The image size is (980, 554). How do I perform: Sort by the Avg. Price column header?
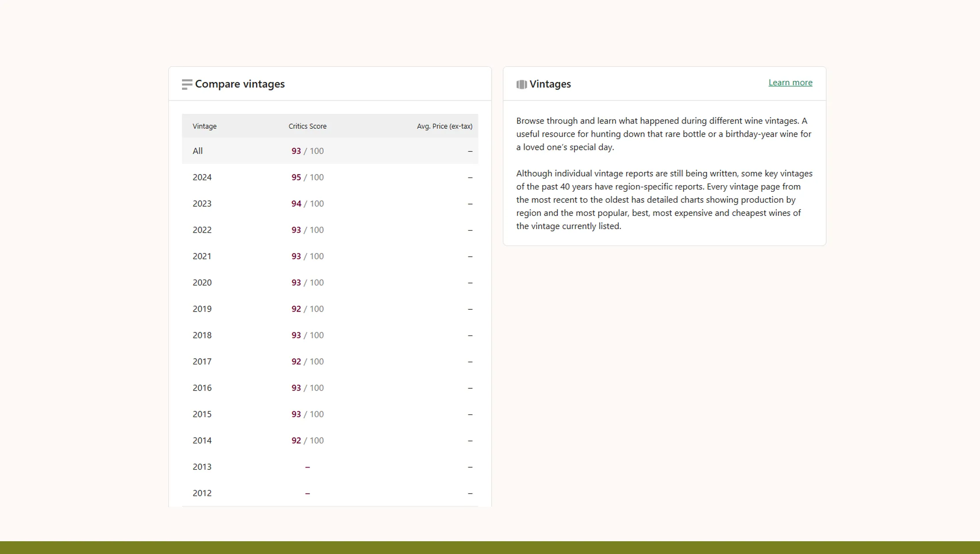(444, 126)
